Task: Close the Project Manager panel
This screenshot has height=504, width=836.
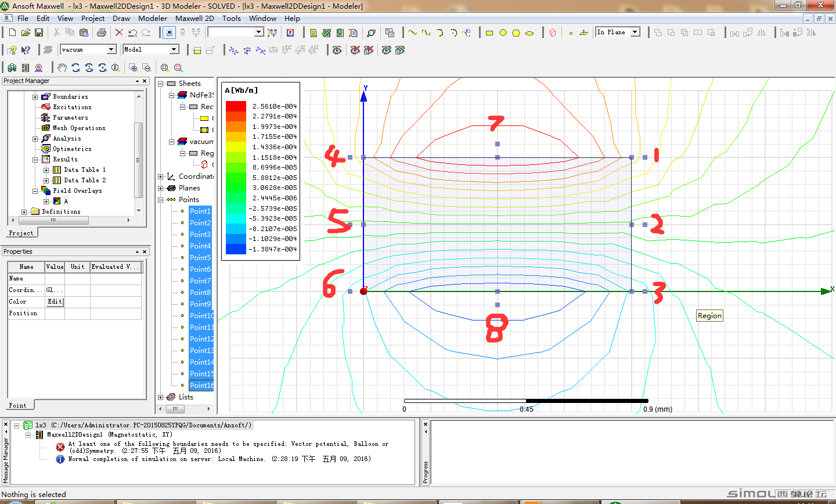Action: pos(145,81)
